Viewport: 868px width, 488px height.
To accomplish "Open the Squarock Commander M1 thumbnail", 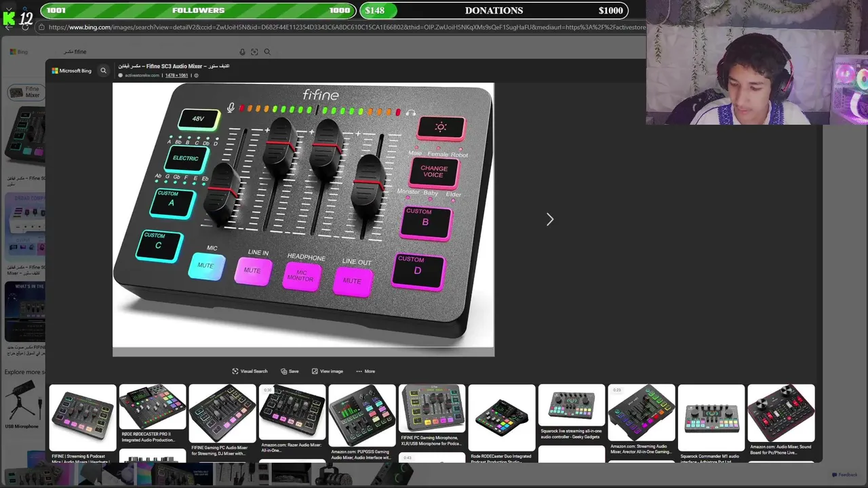I will 711,418.
